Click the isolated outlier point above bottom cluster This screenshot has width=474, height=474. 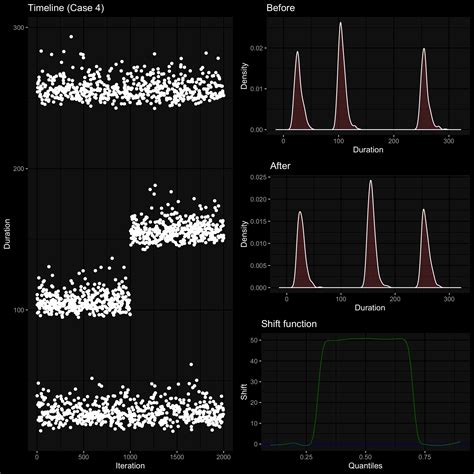click(191, 364)
